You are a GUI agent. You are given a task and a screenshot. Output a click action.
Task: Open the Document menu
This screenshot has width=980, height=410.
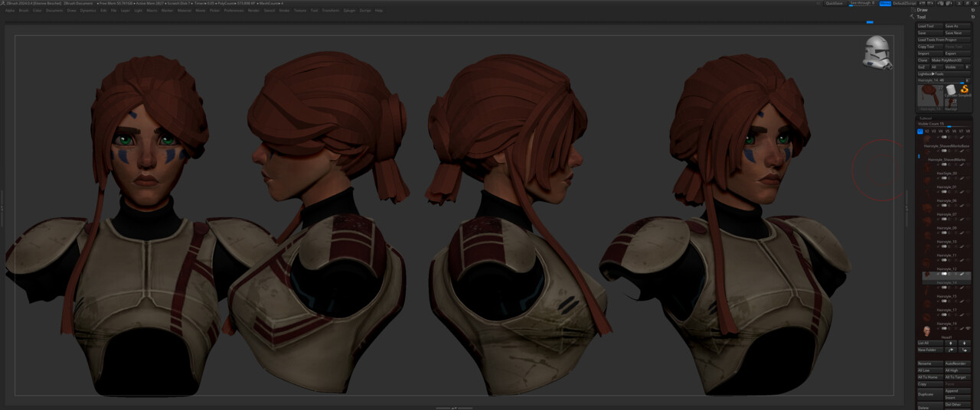pos(54,11)
